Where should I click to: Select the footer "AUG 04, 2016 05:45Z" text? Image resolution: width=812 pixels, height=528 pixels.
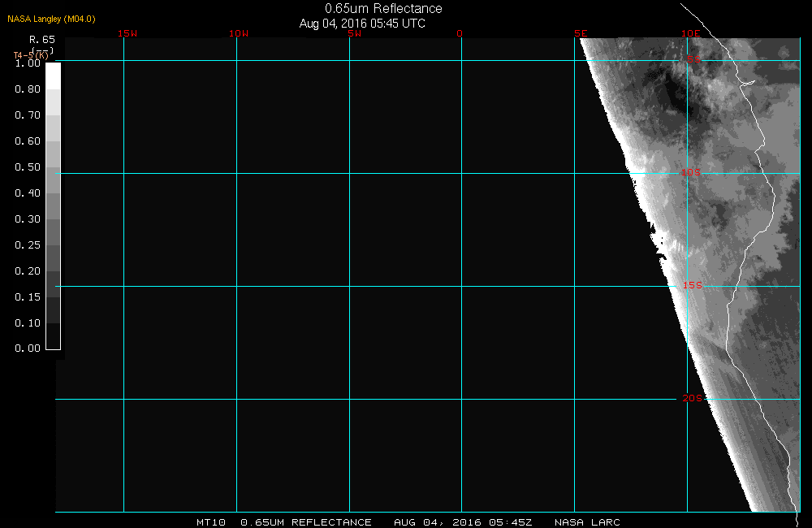pyautogui.click(x=463, y=522)
